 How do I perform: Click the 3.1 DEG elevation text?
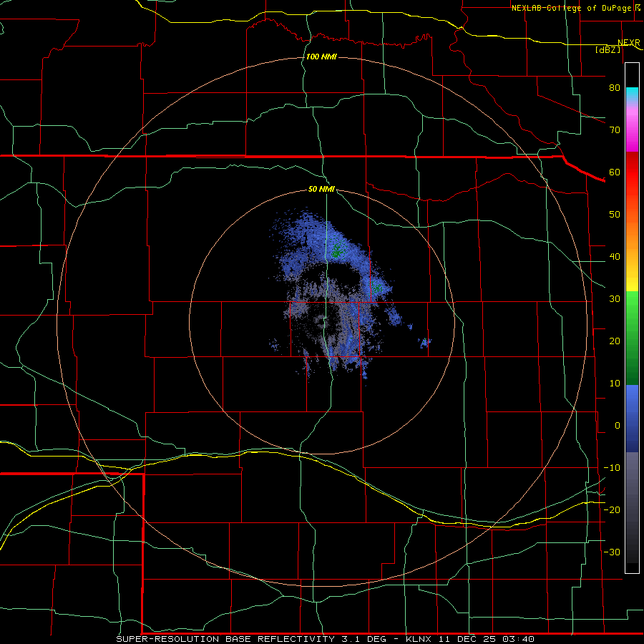pos(364,639)
